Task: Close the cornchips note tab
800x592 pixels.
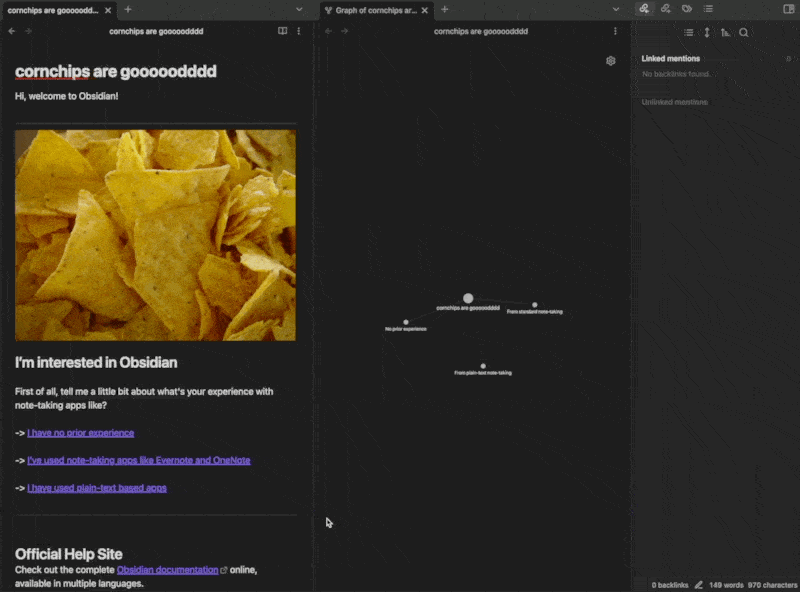Action: coord(108,10)
